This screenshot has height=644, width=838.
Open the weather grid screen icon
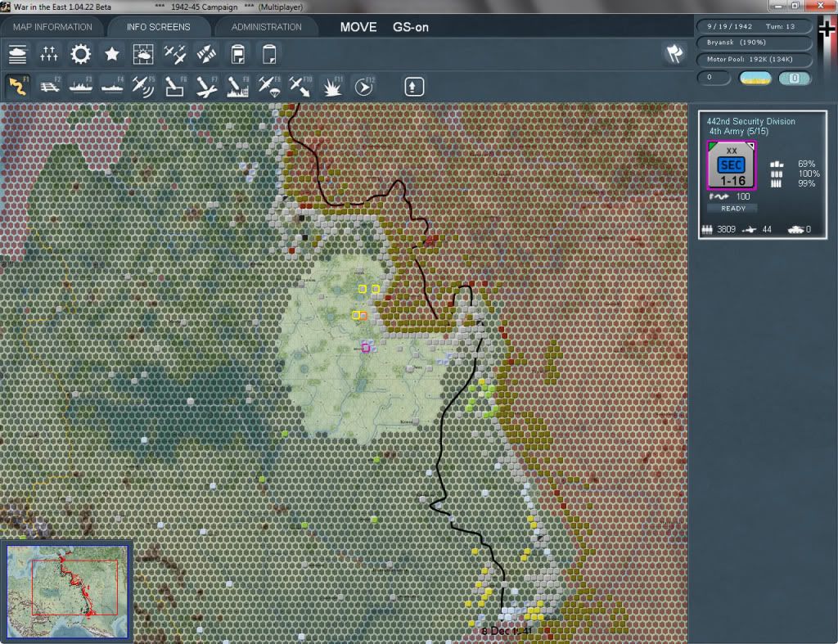[x=142, y=54]
